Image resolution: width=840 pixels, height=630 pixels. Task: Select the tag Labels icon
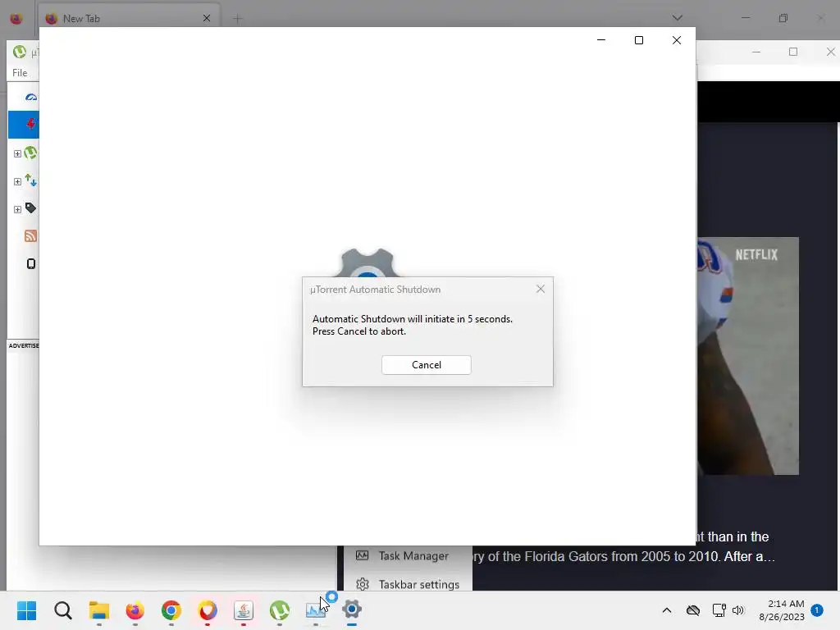(x=30, y=208)
